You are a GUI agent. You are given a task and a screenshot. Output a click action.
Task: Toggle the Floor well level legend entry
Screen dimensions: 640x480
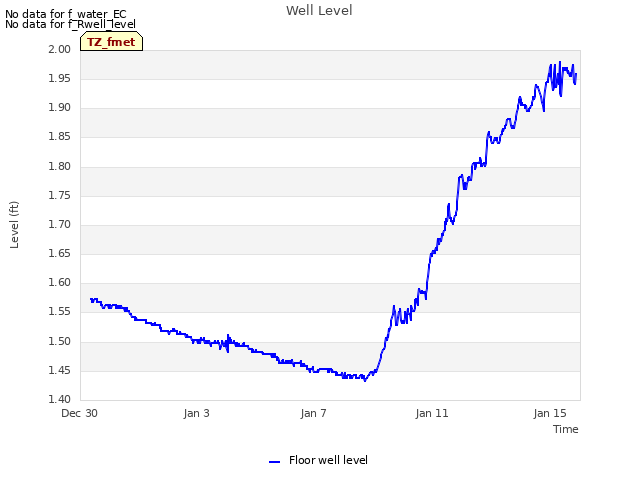tap(318, 460)
